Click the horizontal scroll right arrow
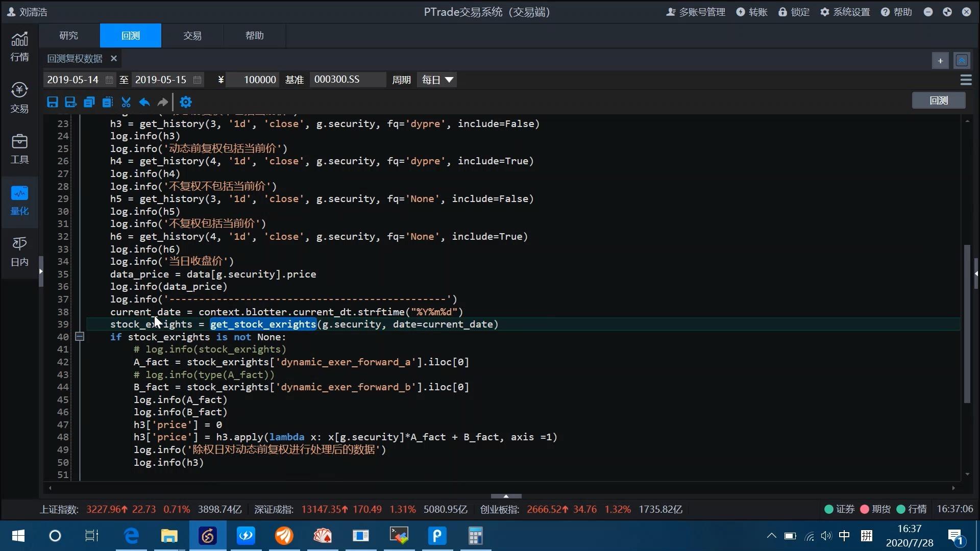Image resolution: width=980 pixels, height=551 pixels. [x=953, y=488]
